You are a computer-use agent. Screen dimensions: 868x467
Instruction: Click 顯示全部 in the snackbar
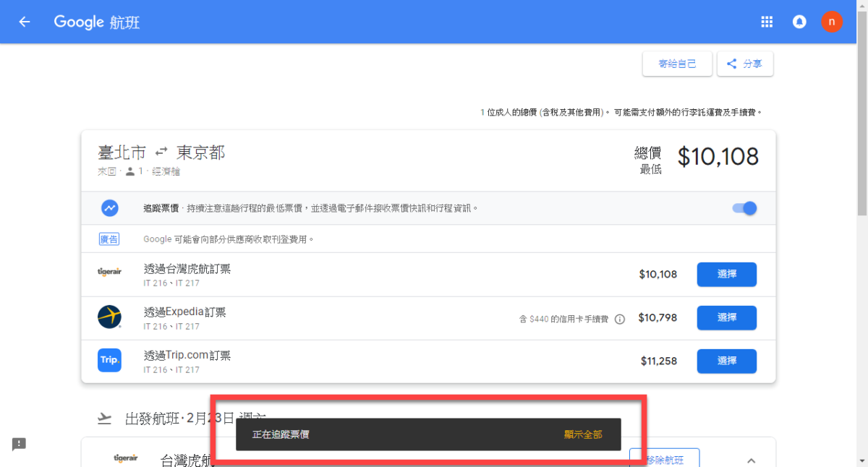583,434
